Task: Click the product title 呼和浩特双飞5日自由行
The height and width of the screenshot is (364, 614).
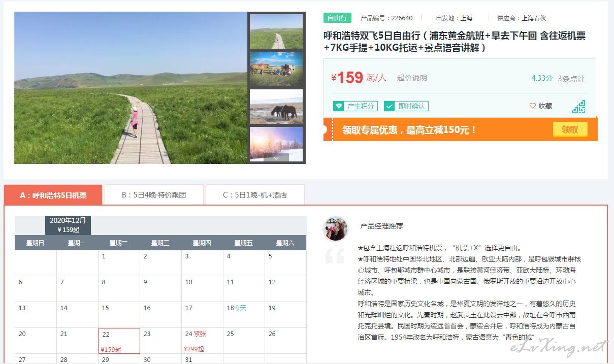Action: [454, 42]
